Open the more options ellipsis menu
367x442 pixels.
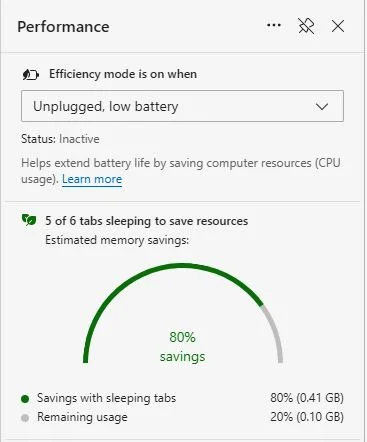point(274,26)
